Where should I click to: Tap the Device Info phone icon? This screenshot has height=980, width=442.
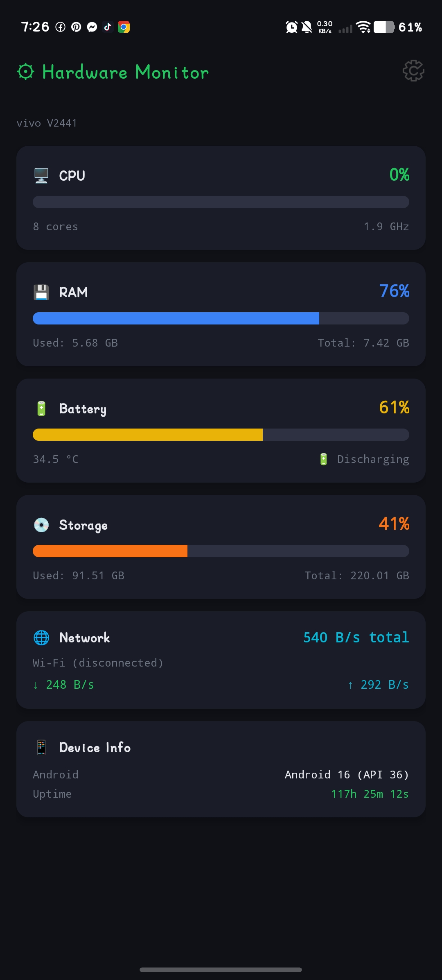[x=41, y=747]
